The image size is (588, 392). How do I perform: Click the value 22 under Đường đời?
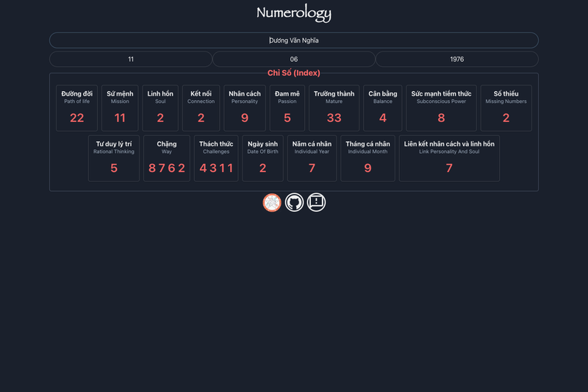(77, 118)
